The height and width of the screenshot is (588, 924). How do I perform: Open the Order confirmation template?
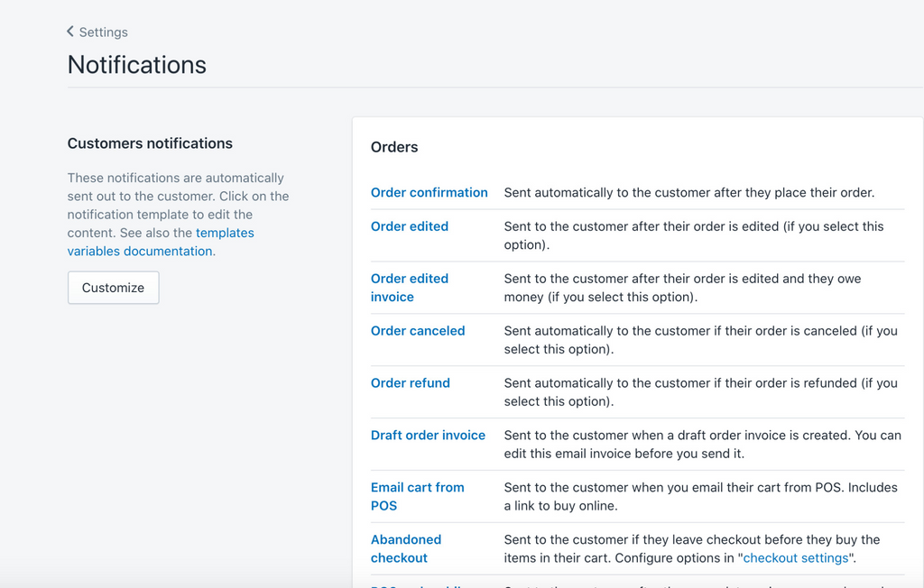coord(429,192)
